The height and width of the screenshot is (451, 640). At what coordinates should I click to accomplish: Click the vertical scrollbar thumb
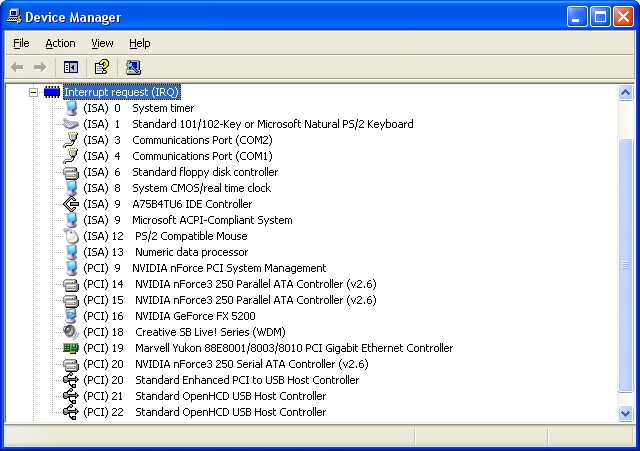[625, 265]
